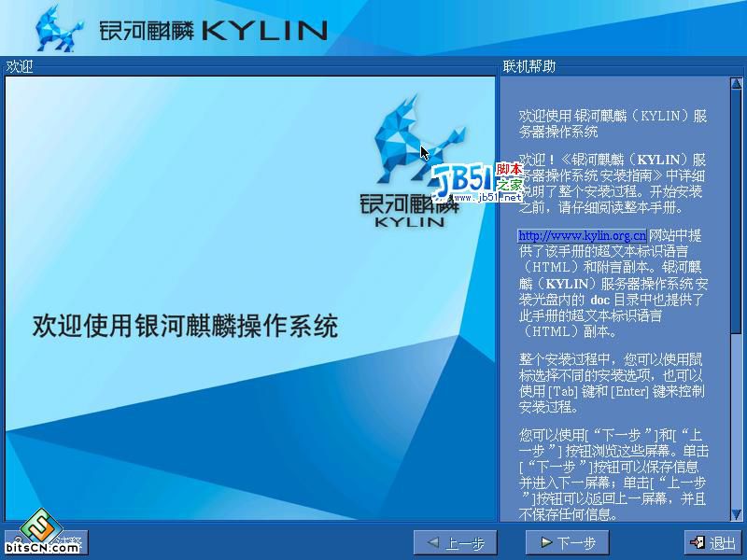Click the 欢迎 panel heading
This screenshot has width=747, height=560.
19,66
